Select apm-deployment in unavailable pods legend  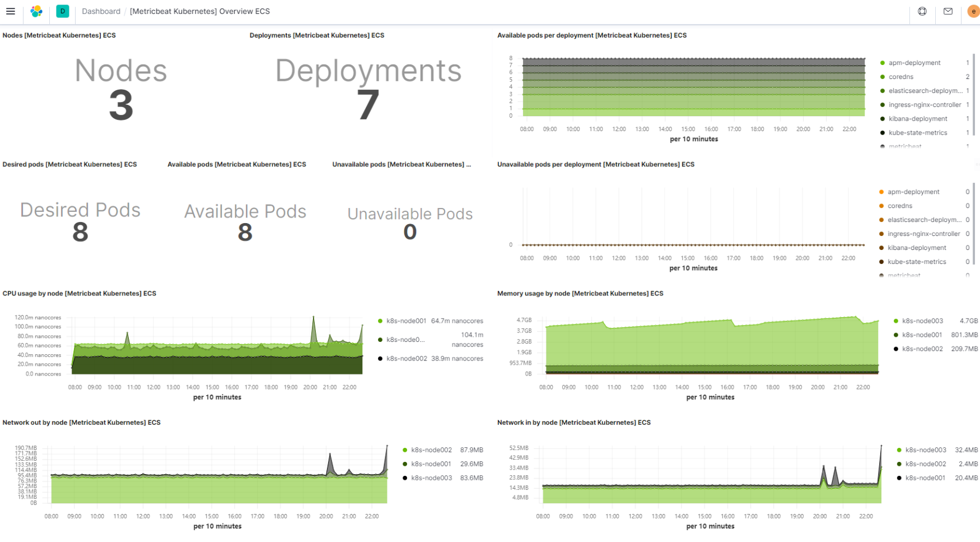[x=913, y=192]
